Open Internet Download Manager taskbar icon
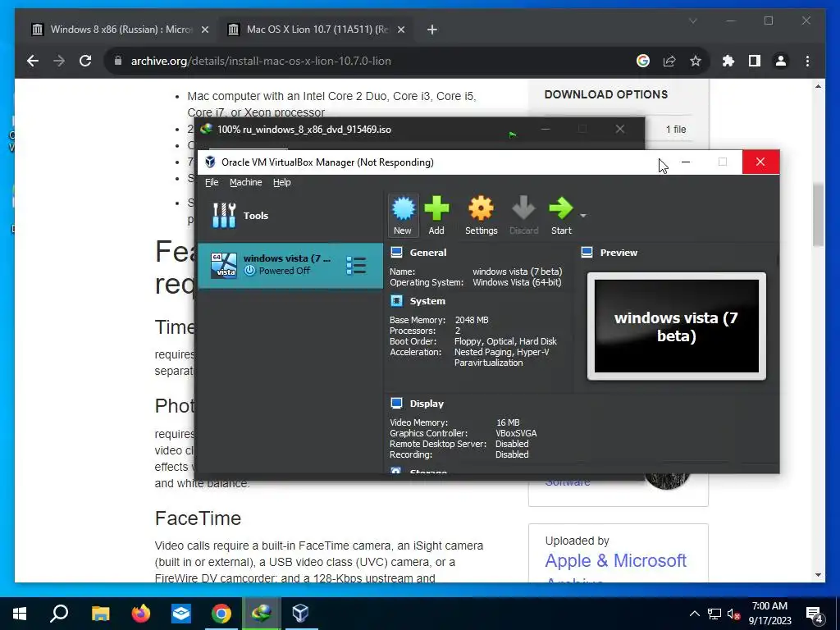The width and height of the screenshot is (840, 630). pyautogui.click(x=262, y=614)
